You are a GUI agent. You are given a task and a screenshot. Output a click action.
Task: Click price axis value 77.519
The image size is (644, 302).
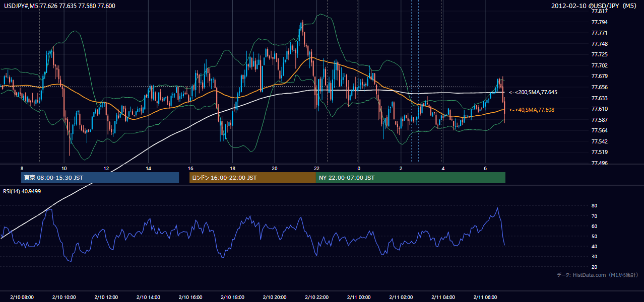coord(599,152)
